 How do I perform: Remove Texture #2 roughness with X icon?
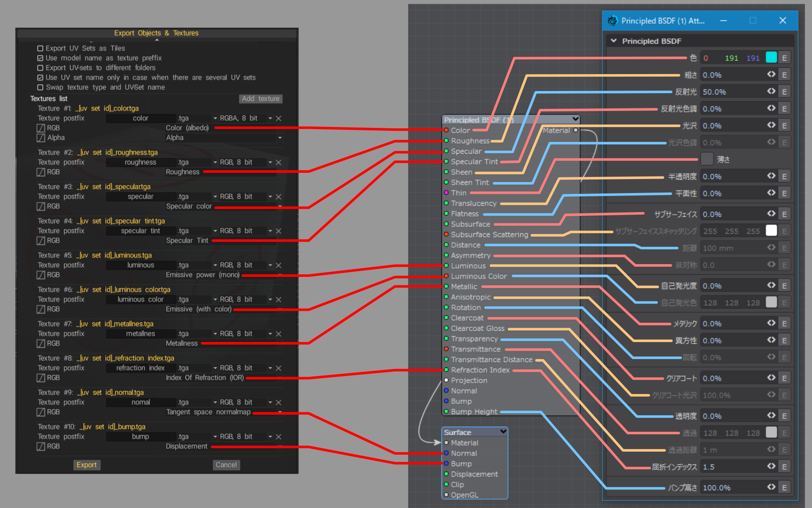point(278,163)
